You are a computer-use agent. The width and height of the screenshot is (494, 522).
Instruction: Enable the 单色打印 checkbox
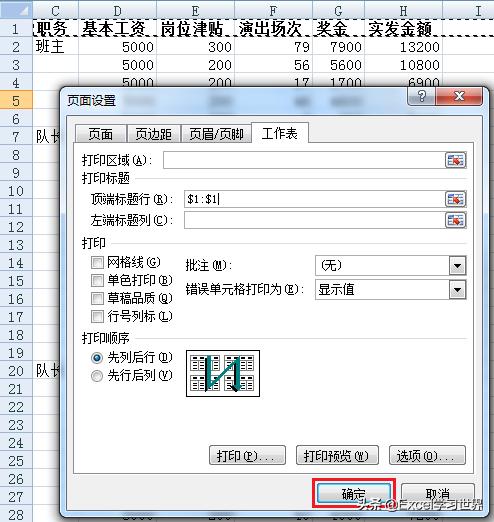(97, 280)
